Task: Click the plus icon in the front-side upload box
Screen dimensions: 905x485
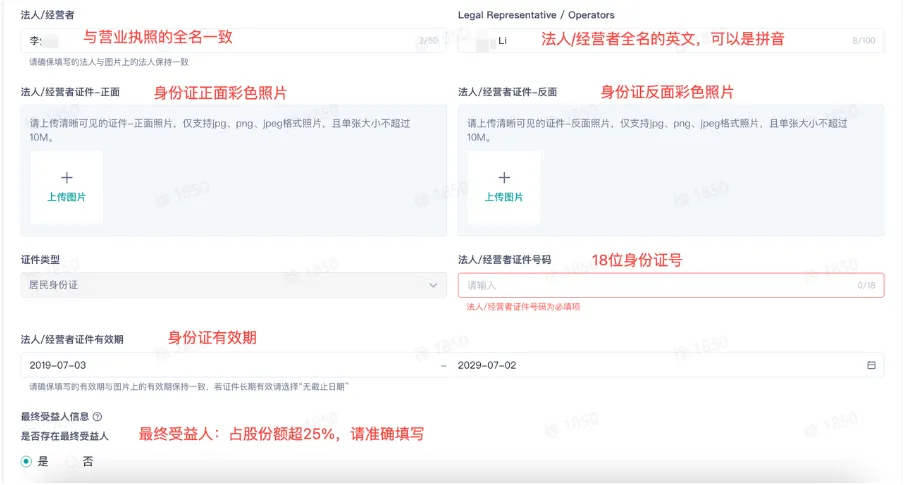Action: 66,177
